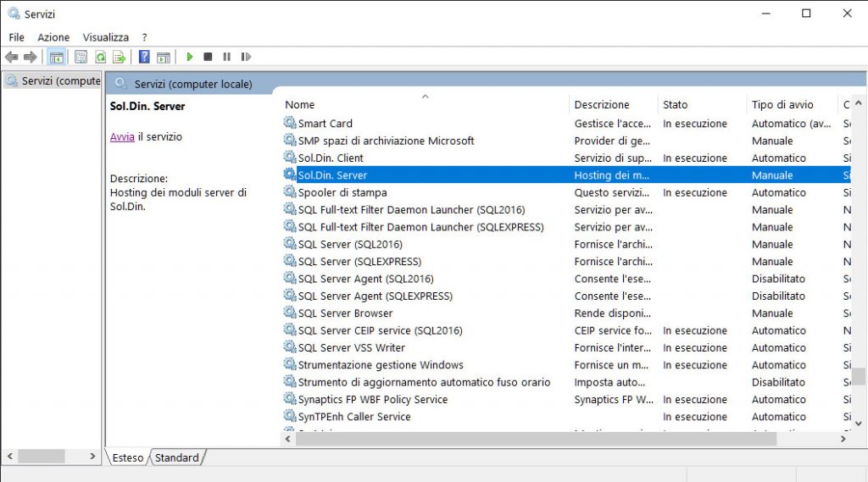868x482 pixels.
Task: Click gear icon of SynTPEnh Caller Service
Action: (290, 416)
